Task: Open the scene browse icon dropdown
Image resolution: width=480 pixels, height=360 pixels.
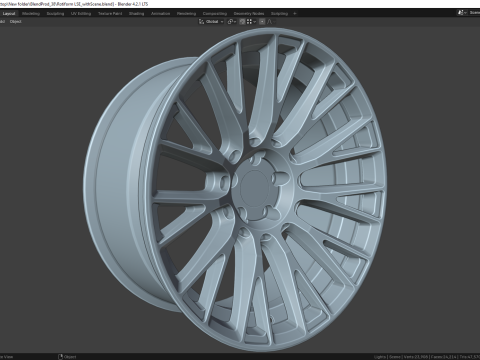Action: (x=462, y=13)
